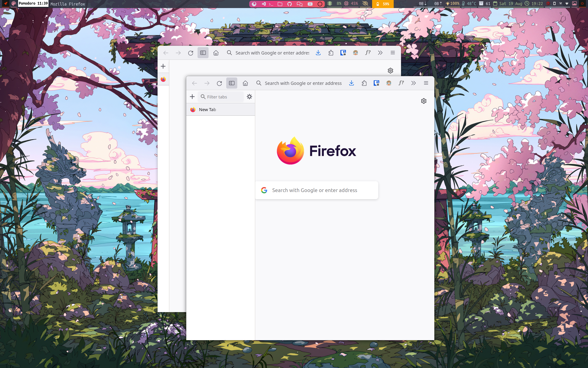Reload the page in front Firefox window
Screen dimensions: 588x368
[x=219, y=83]
